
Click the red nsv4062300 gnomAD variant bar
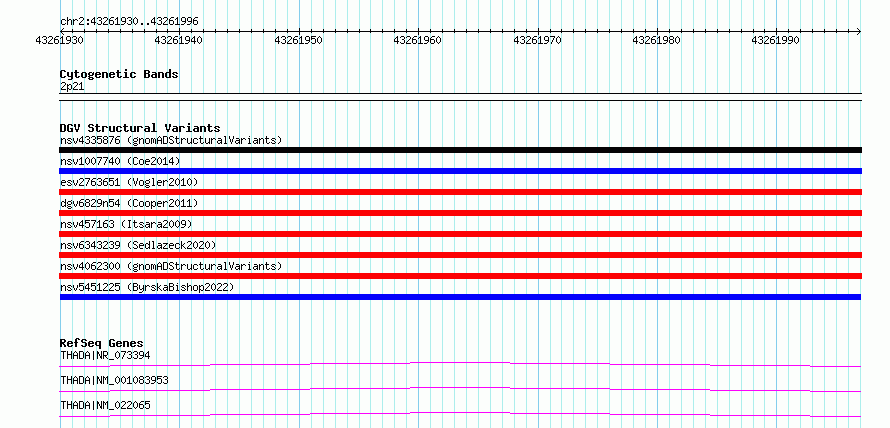460,276
